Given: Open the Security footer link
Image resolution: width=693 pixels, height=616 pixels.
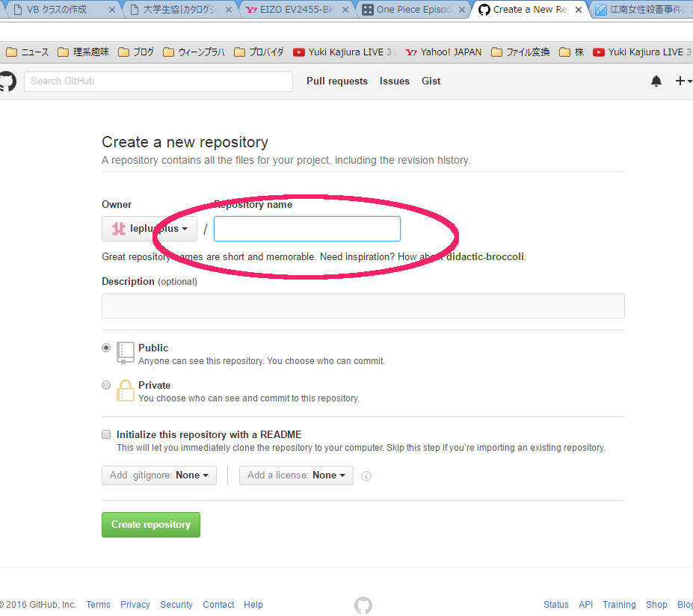Looking at the screenshot, I should pos(176,605).
